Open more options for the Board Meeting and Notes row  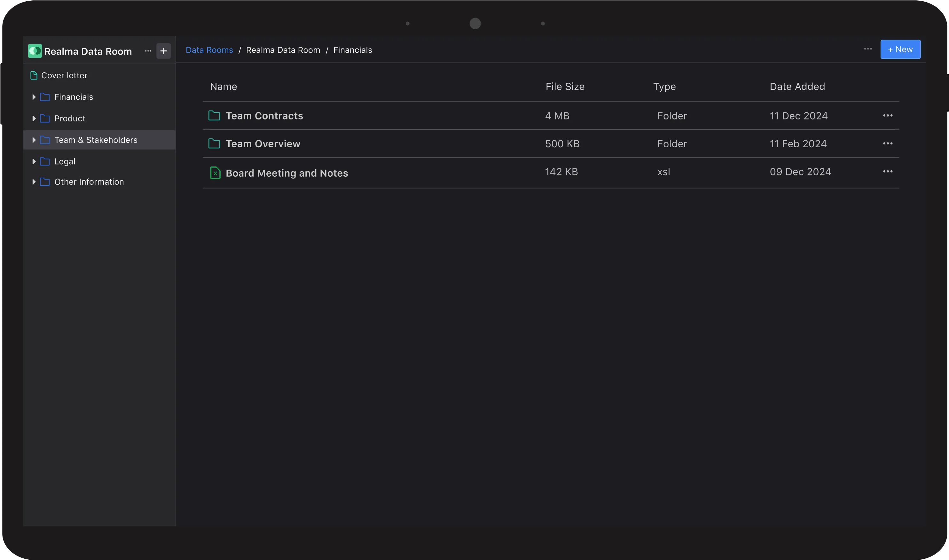887,171
